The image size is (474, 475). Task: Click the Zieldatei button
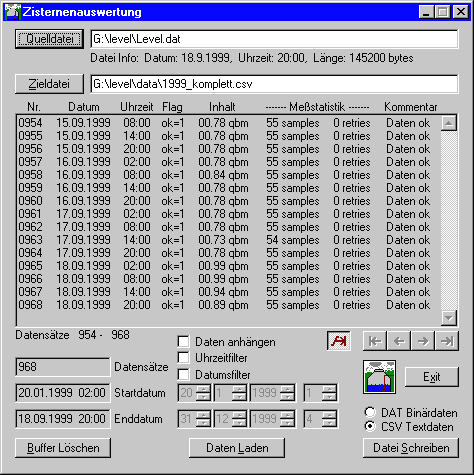pos(49,84)
